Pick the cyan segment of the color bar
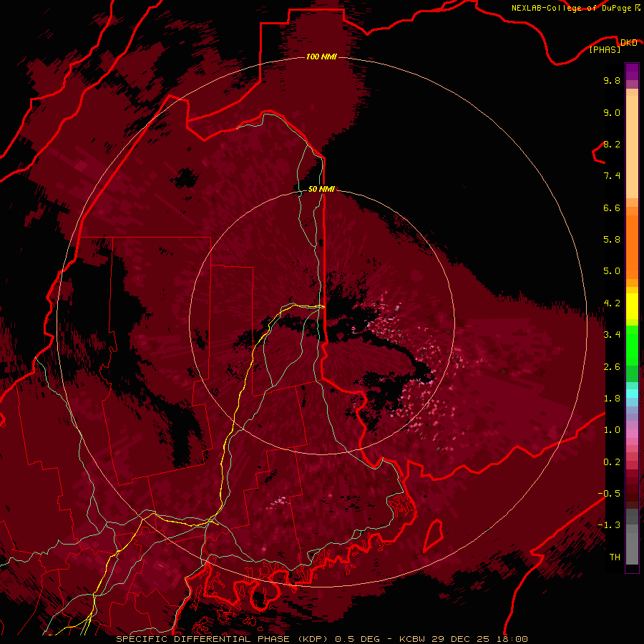Viewport: 644px width, 644px height. point(632,394)
